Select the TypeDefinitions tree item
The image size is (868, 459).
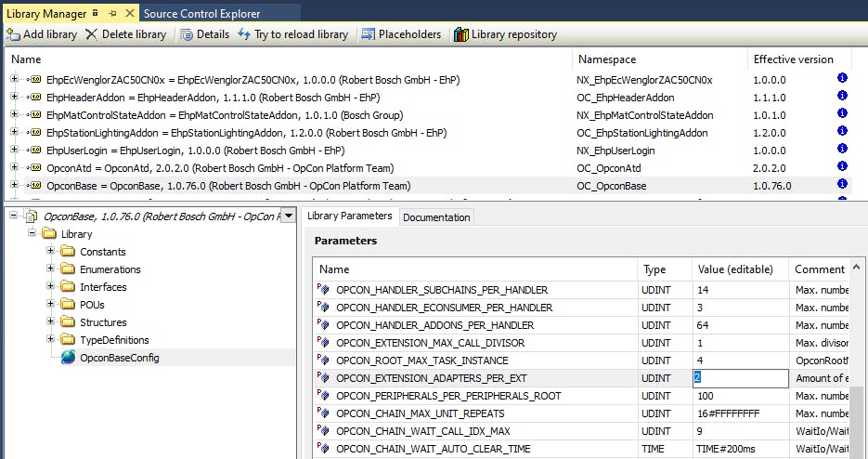tap(114, 340)
